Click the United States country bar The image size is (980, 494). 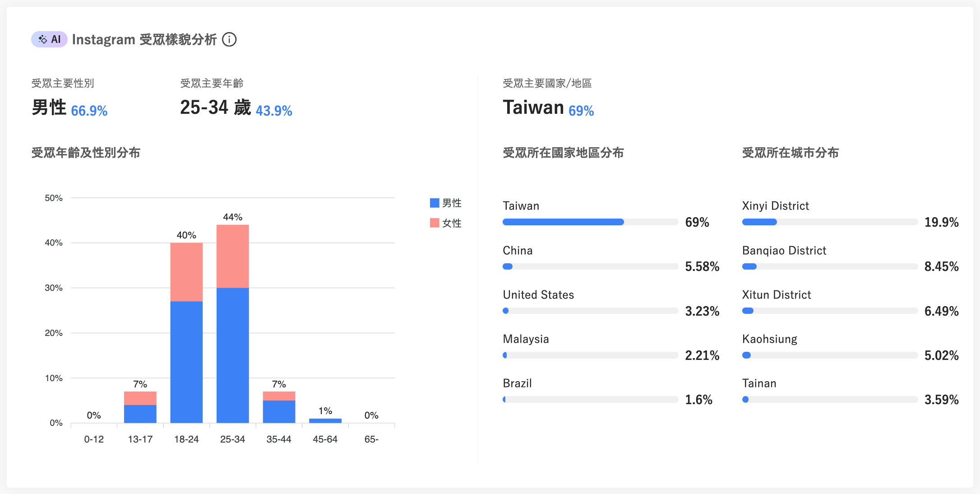click(x=591, y=311)
